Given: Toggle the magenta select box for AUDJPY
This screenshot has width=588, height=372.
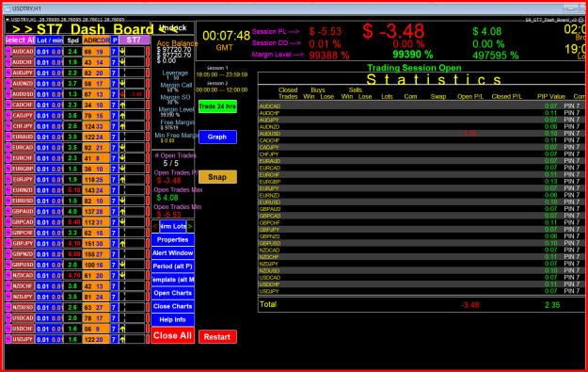Looking at the screenshot, I should click(x=8, y=73).
